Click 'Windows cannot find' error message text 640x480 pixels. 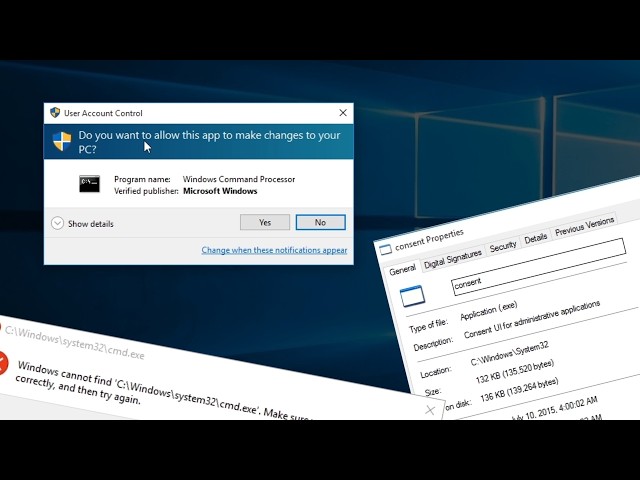163,390
